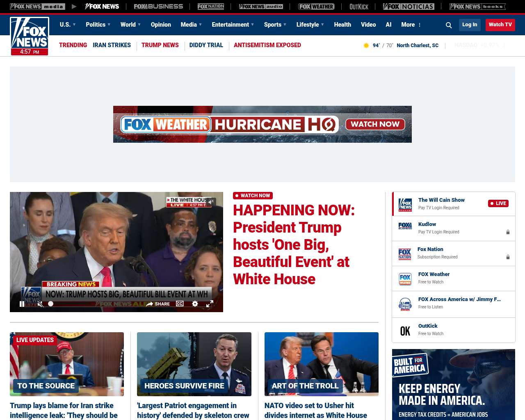Open trending topic Antisemitism Exposed
This screenshot has height=420, width=525.
pyautogui.click(x=267, y=45)
